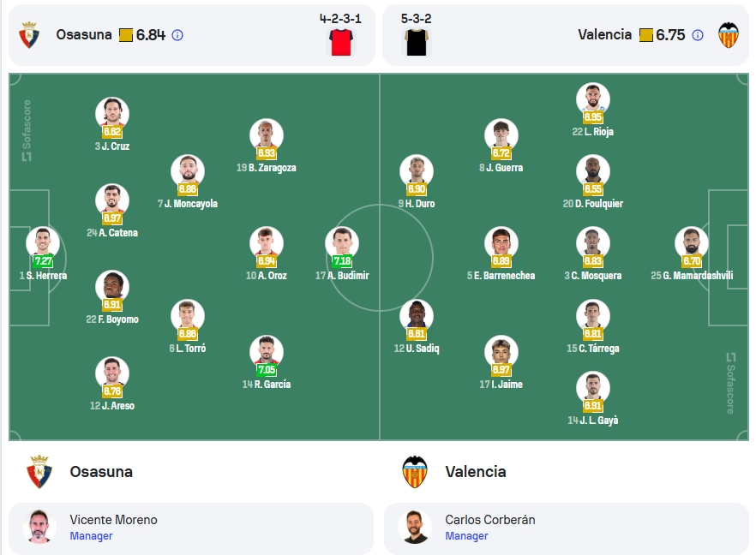
Task: Open S. Herrera goalkeeper avatar
Action: [x=43, y=243]
